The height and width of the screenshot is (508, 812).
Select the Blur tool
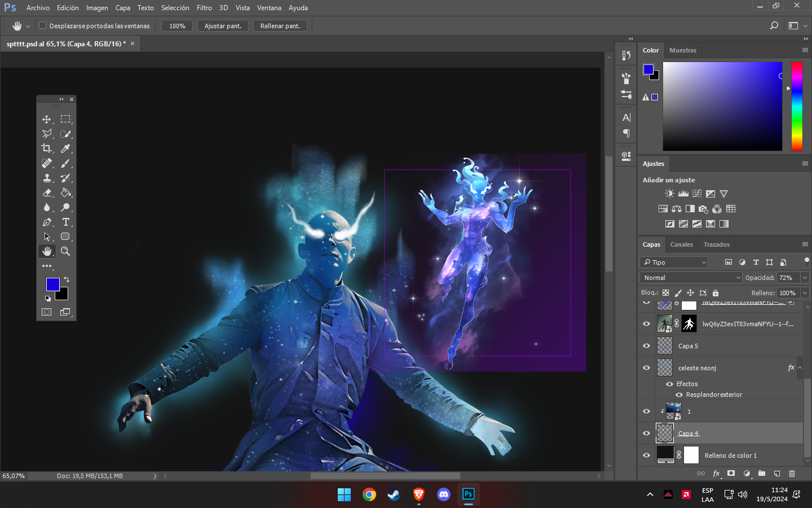click(47, 207)
